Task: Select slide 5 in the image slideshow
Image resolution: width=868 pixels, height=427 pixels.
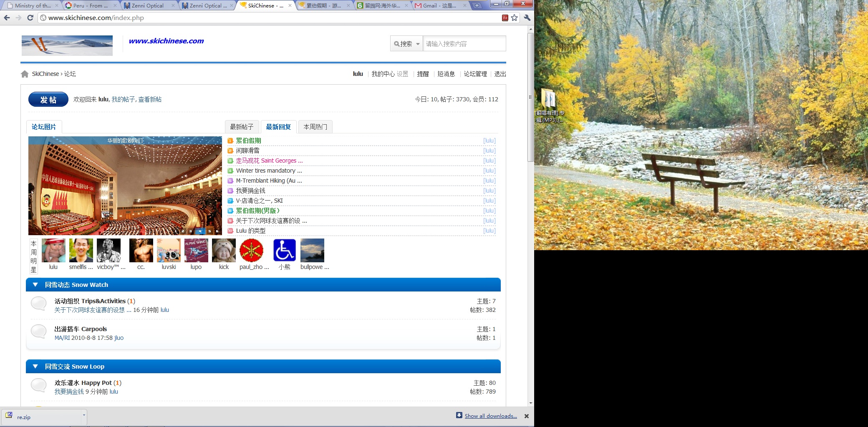Action: tap(209, 231)
